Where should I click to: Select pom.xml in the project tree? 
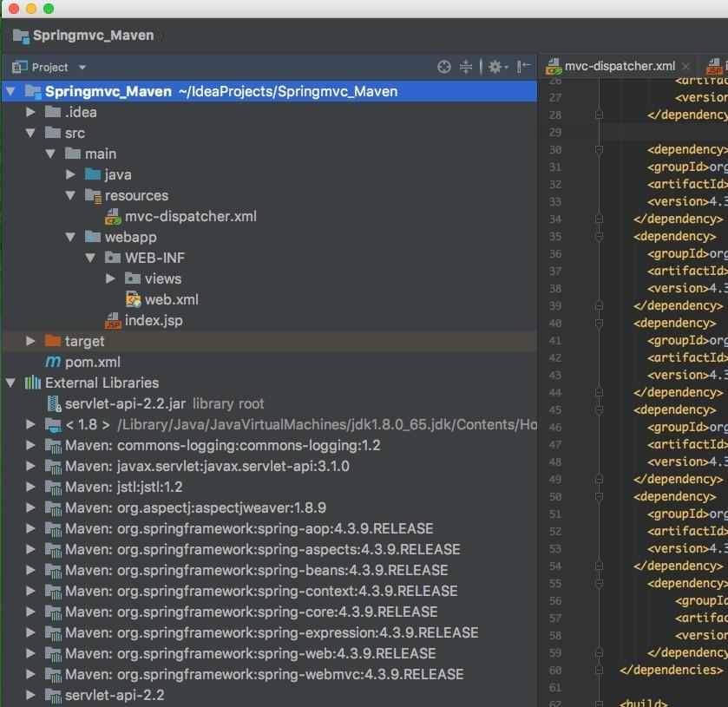click(92, 362)
